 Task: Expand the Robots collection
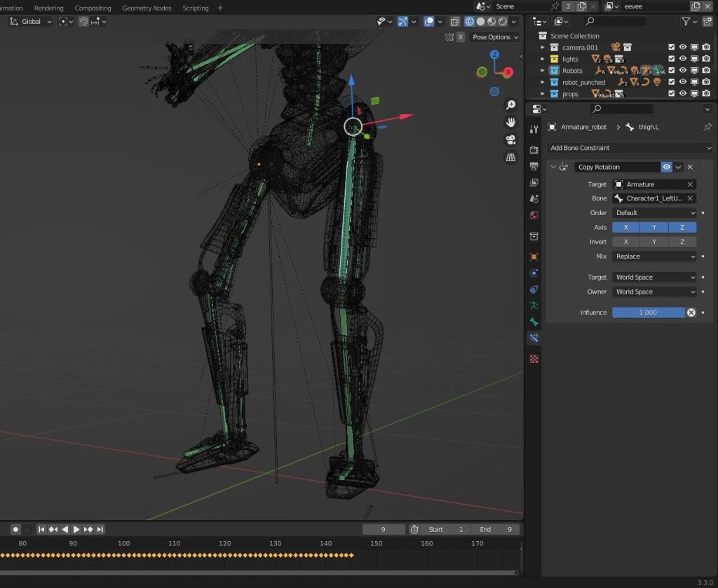[x=543, y=71]
